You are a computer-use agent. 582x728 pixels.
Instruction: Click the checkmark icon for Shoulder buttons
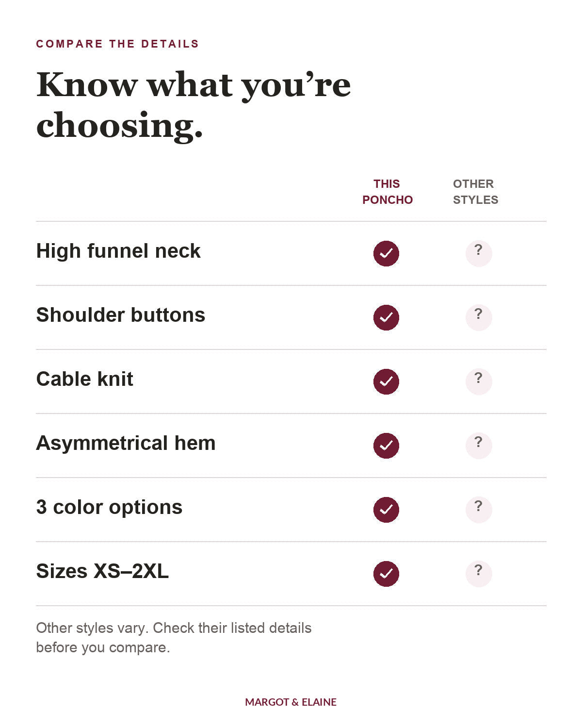[x=386, y=317]
